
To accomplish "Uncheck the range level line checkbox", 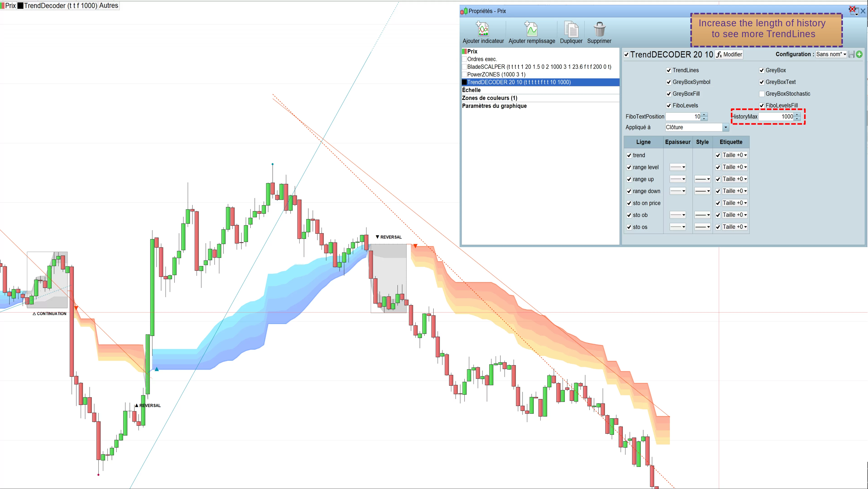I will click(x=629, y=168).
